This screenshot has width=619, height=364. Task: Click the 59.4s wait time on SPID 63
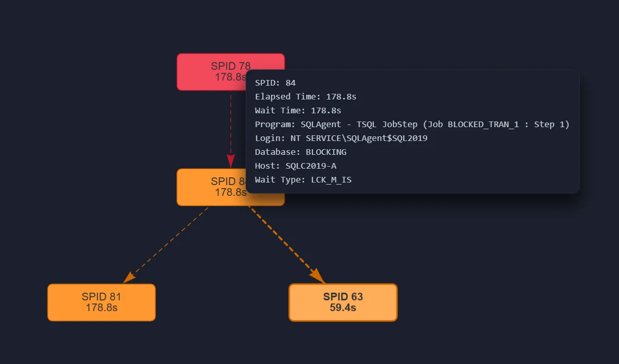343,308
